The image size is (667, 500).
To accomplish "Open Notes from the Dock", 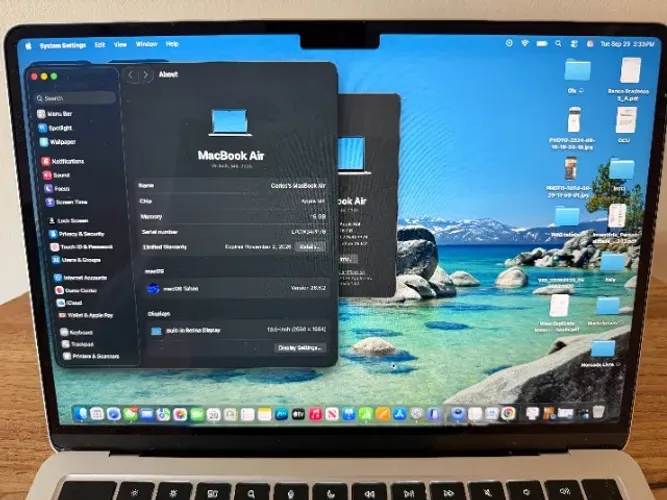I will 264,414.
